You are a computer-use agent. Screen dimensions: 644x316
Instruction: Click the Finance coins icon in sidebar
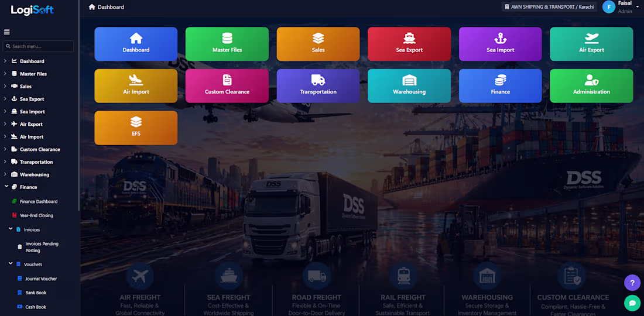pyautogui.click(x=15, y=187)
